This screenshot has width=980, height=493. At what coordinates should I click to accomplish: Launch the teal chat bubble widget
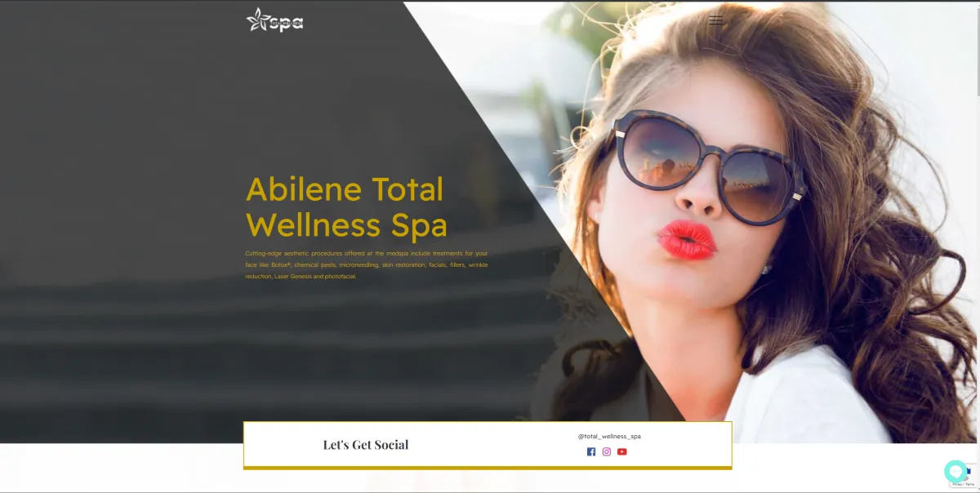tap(955, 471)
